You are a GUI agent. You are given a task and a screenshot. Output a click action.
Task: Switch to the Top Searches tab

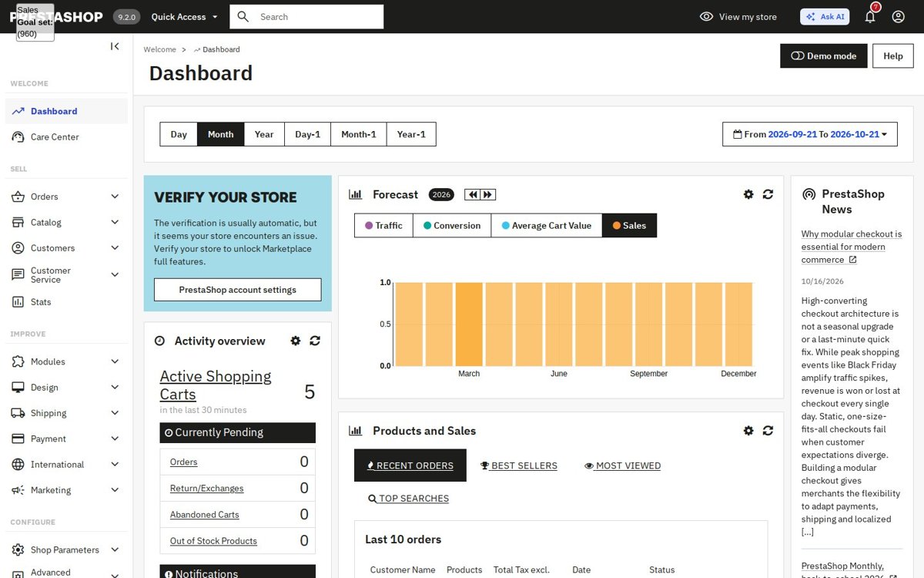pyautogui.click(x=408, y=499)
